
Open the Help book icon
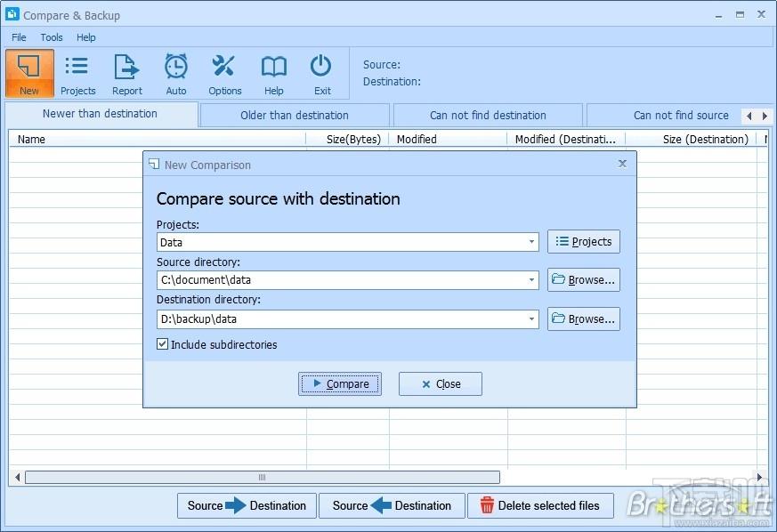pyautogui.click(x=273, y=73)
